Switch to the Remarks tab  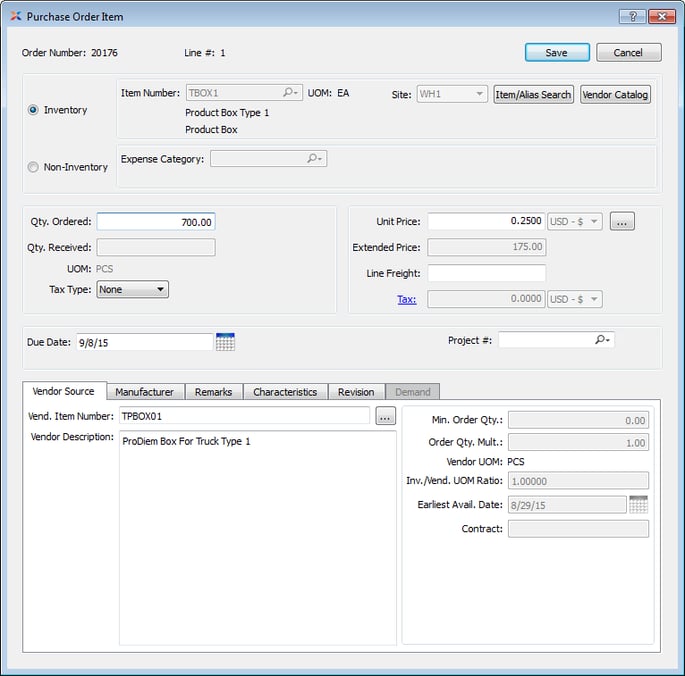click(x=213, y=392)
